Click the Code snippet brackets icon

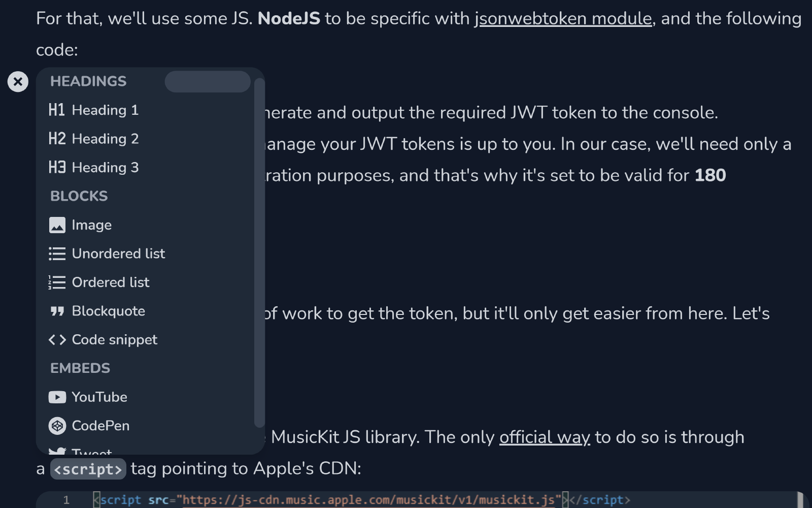(x=57, y=340)
